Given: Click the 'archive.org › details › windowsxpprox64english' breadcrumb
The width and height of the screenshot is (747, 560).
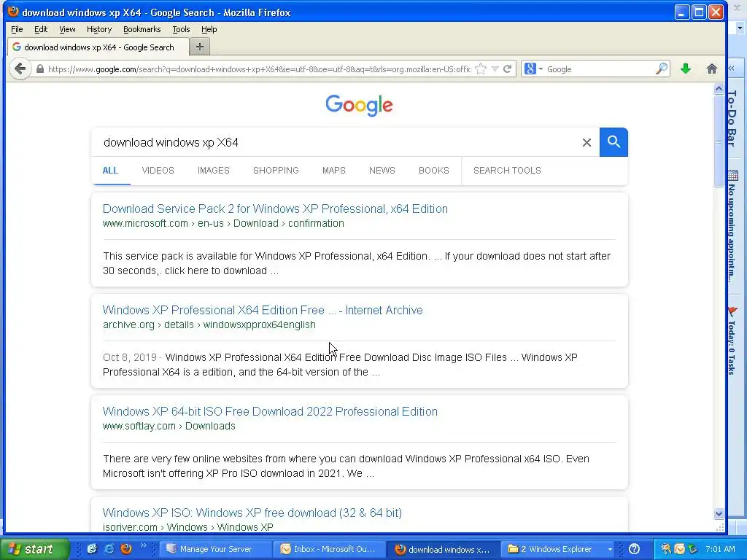Looking at the screenshot, I should pos(209,324).
